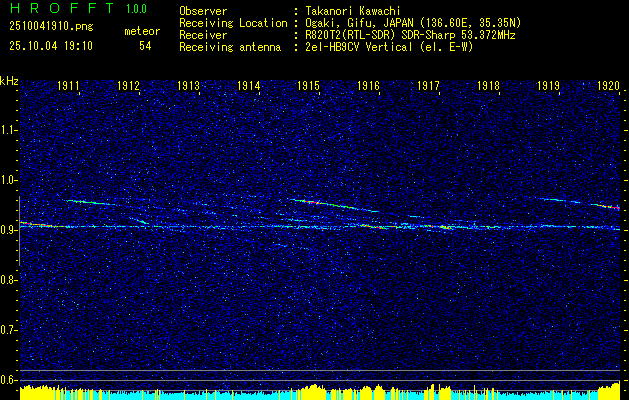Click the Receiving antenna label
Image resolution: width=629 pixels, height=400 pixels.
[x=230, y=47]
